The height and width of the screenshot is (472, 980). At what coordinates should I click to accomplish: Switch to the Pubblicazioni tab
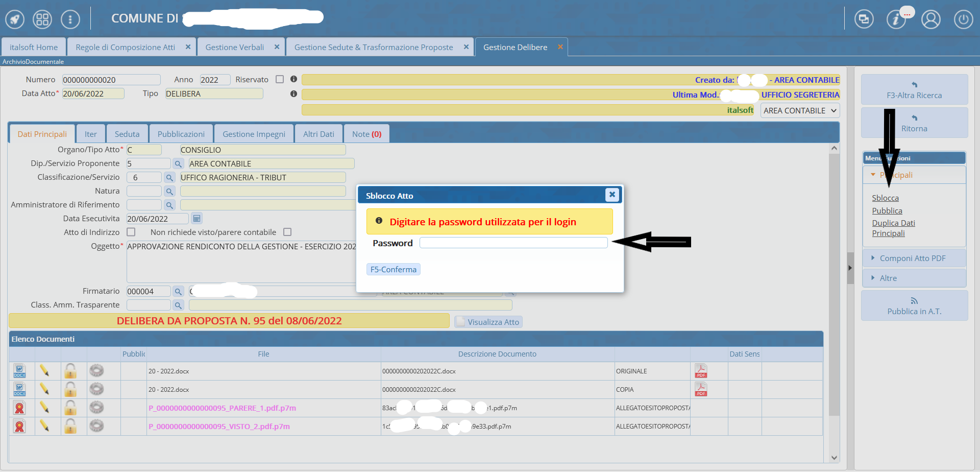click(x=181, y=134)
